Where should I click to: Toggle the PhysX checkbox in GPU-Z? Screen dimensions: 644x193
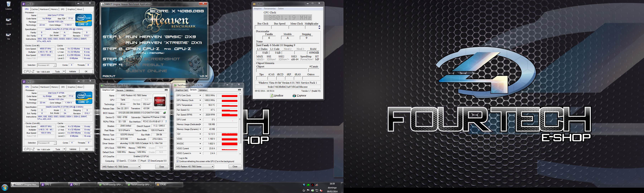[x=139, y=161]
